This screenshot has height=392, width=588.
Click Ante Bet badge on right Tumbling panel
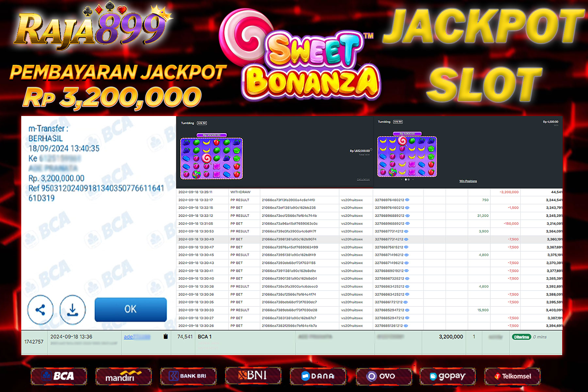click(x=398, y=122)
